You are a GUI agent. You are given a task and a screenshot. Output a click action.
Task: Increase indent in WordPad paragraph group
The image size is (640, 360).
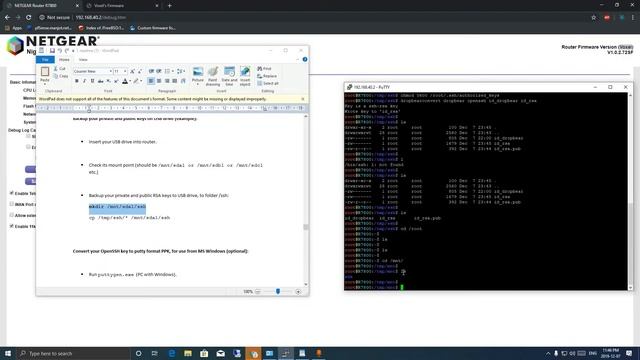pyautogui.click(x=159, y=71)
